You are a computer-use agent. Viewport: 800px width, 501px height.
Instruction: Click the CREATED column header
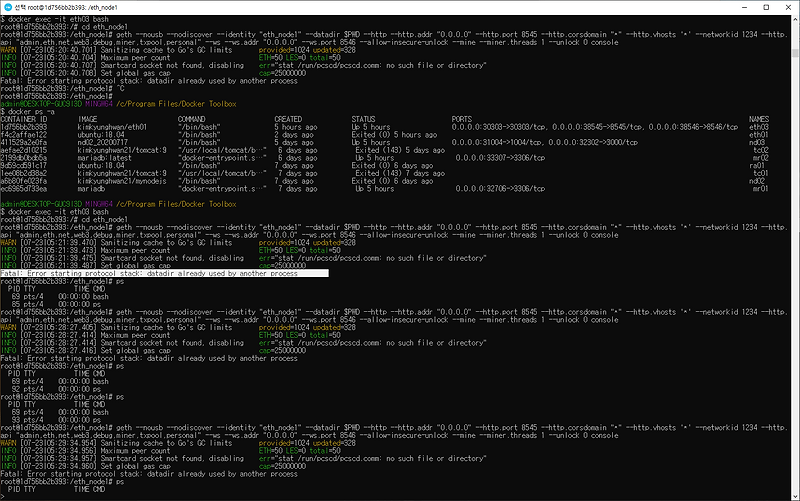coord(288,119)
